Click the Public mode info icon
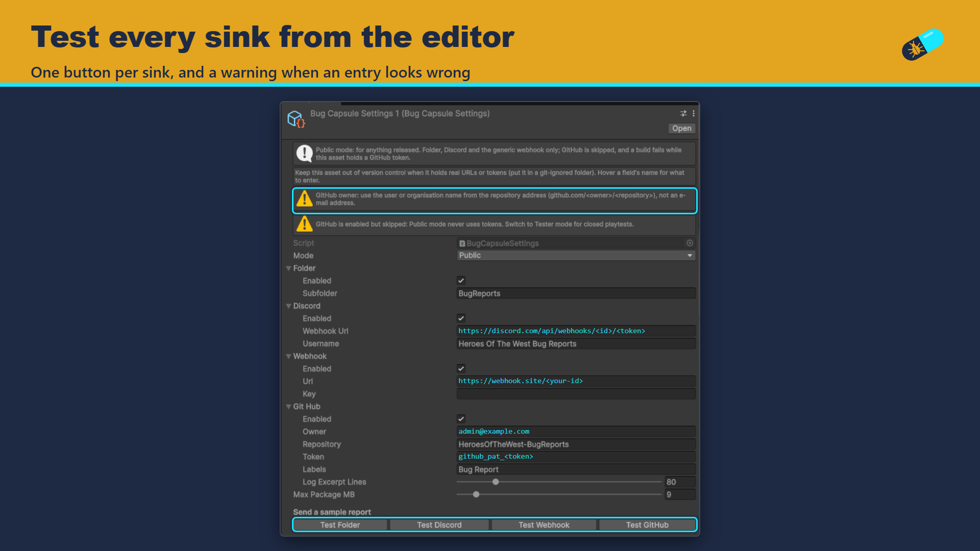The height and width of the screenshot is (551, 980). tap(305, 153)
